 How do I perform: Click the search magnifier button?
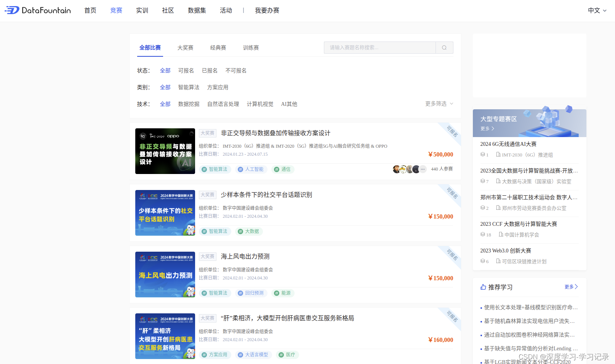(444, 48)
